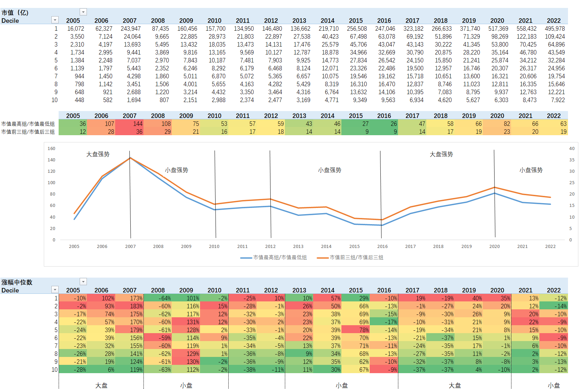Screen dimensions: 588x389
Task: Expand Decile filter dropdown in 涨幅中位数 table
Action: 55,290
